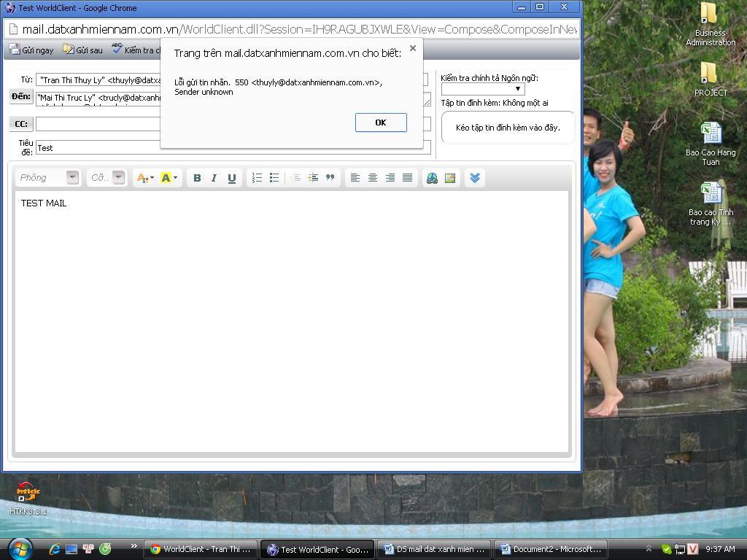Open the Business Administration desktop folder
Image resolution: width=747 pixels, height=560 pixels.
(710, 25)
